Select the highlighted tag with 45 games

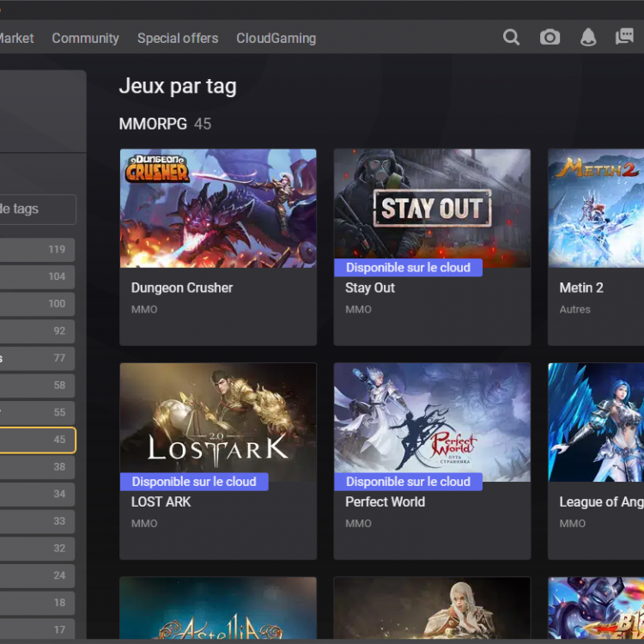click(x=38, y=440)
